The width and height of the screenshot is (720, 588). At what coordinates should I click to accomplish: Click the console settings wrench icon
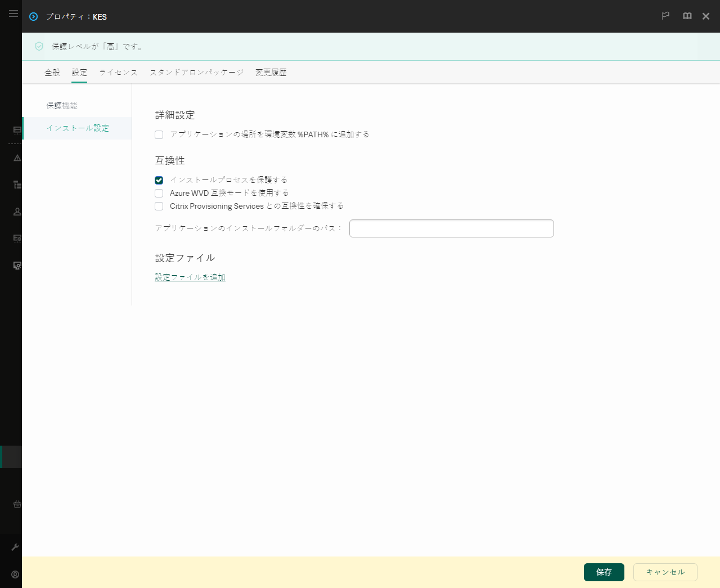click(x=16, y=546)
